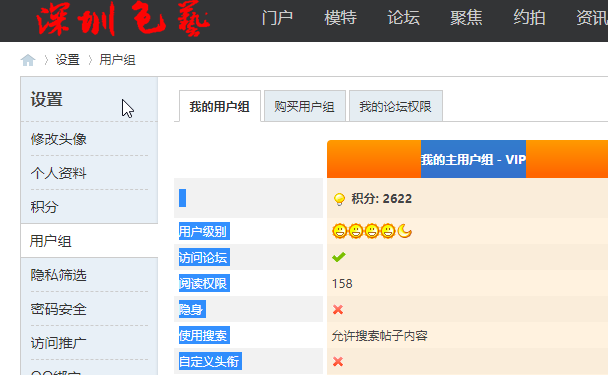
Task: Switch to 我的论坛权限 tab
Action: point(396,106)
